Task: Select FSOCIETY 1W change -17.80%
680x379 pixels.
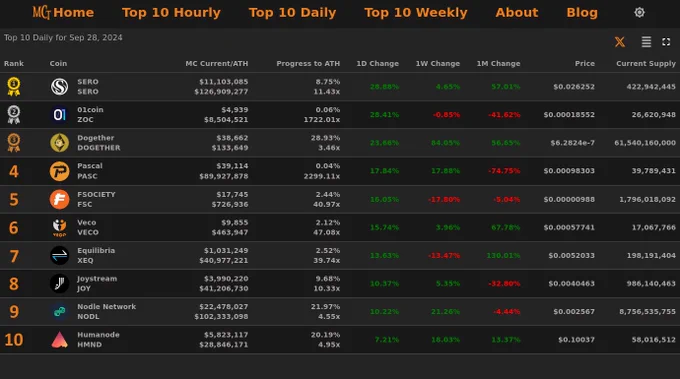Action: click(x=444, y=199)
